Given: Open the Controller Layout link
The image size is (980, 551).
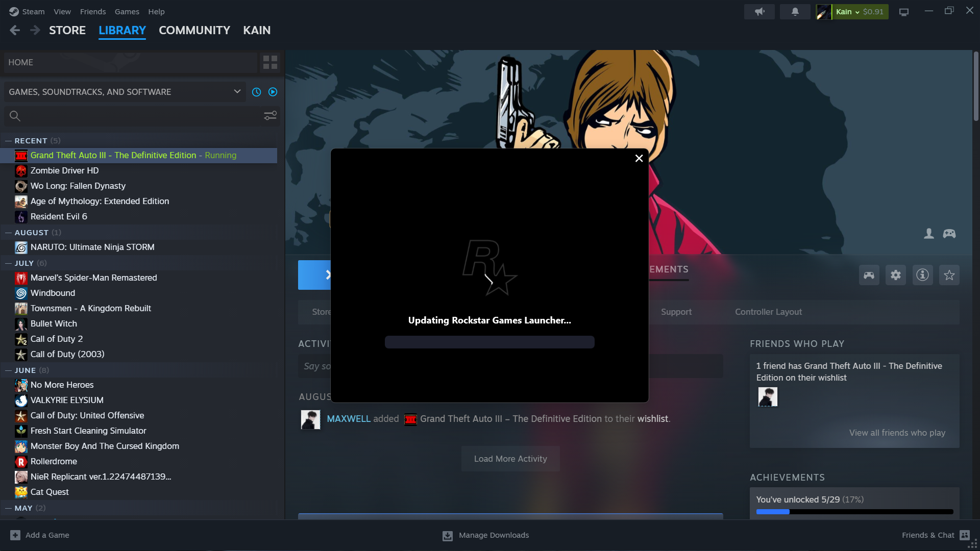Looking at the screenshot, I should pyautogui.click(x=768, y=312).
